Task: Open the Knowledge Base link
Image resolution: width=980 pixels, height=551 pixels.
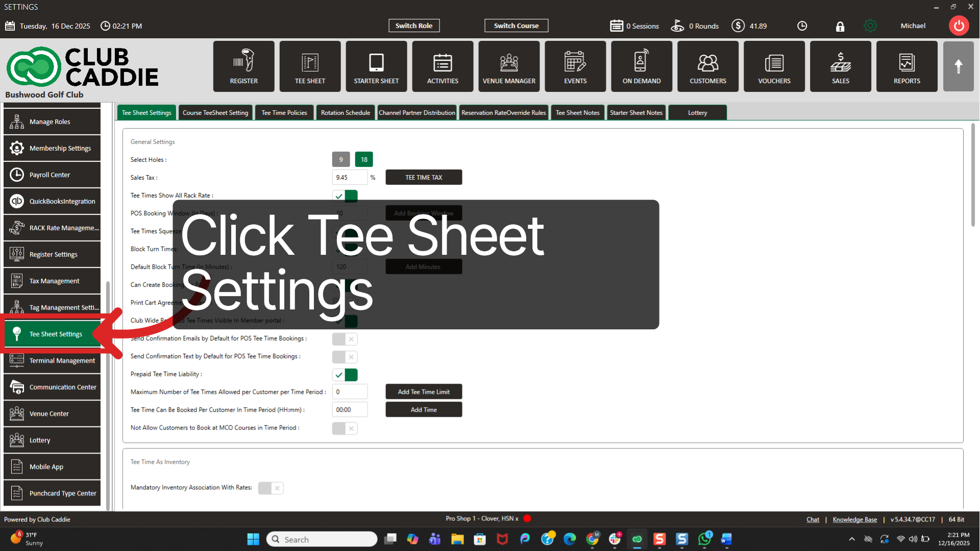Action: tap(854, 519)
